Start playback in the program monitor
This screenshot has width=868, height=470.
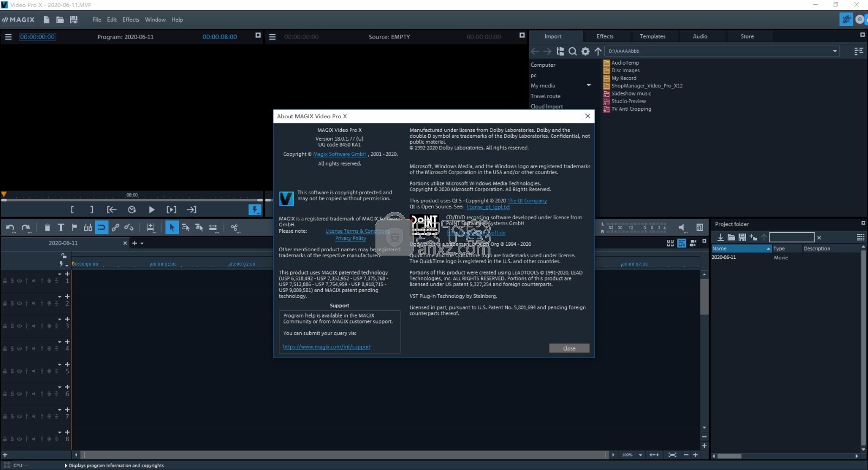pyautogui.click(x=152, y=209)
